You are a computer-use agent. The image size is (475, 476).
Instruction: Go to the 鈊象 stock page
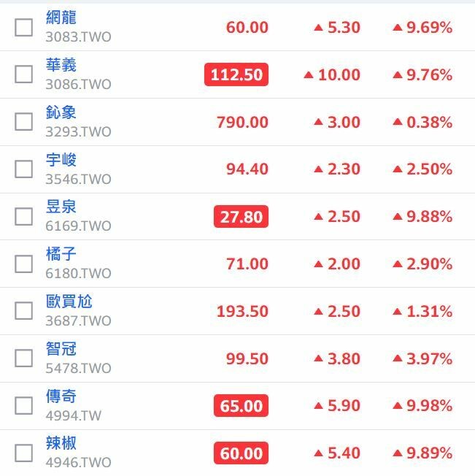[x=61, y=112]
